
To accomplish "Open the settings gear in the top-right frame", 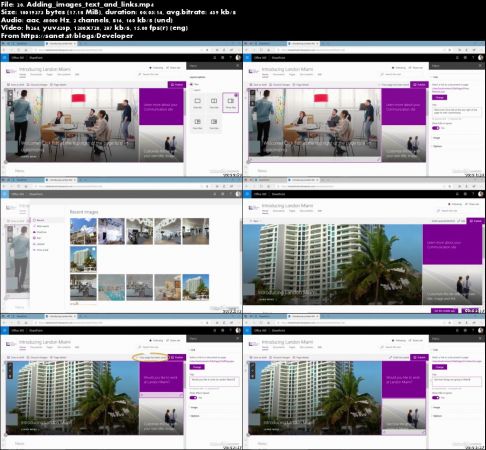I will point(465,58).
